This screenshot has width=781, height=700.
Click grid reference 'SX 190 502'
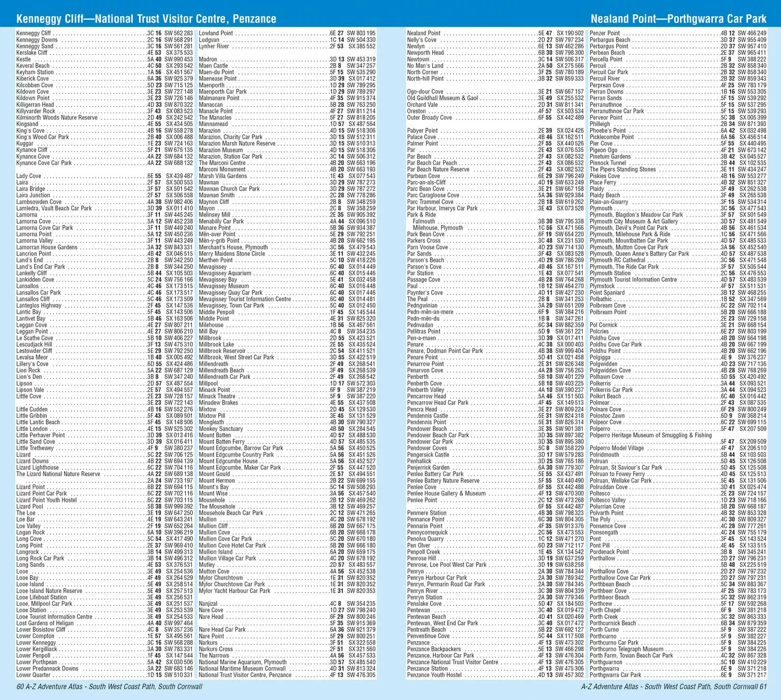click(x=570, y=33)
